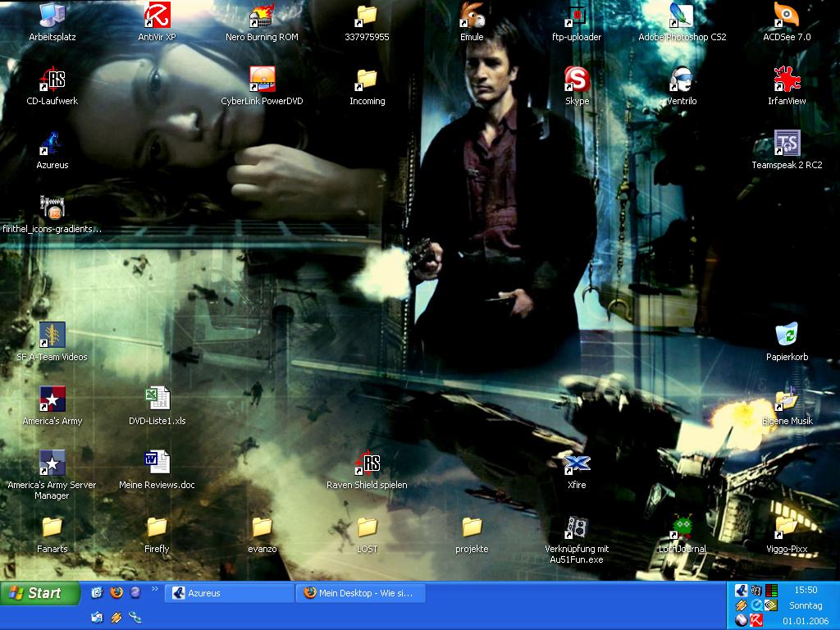This screenshot has height=630, width=840.
Task: Switch to Mein Desktop Firefox taskbar button
Action: pos(360,593)
